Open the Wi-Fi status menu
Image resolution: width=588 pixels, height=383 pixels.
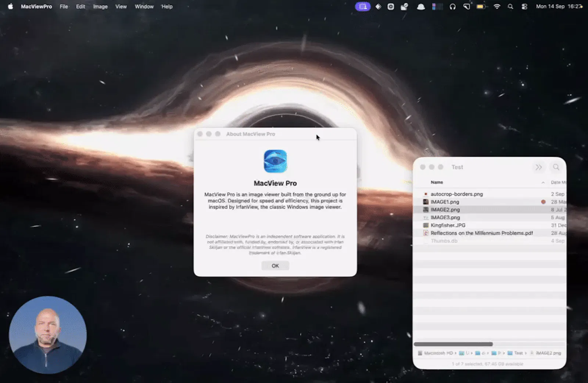(497, 7)
